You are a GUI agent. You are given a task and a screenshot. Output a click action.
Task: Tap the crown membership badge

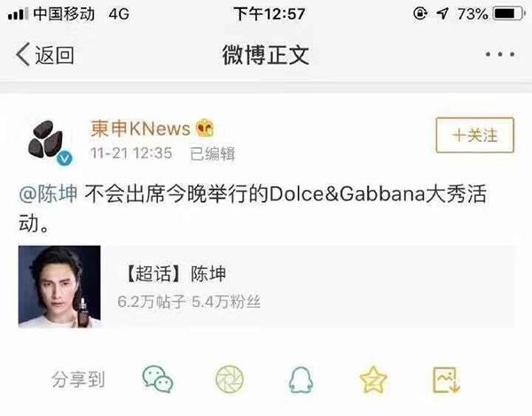[x=205, y=129]
